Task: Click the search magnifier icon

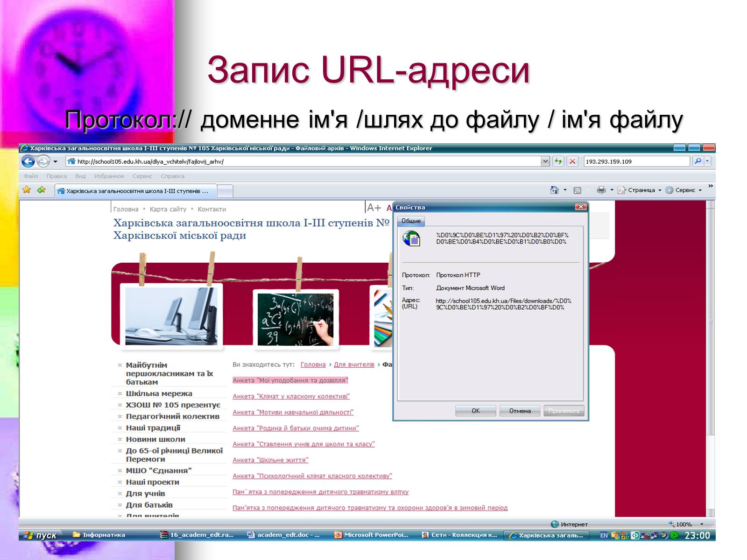Action: point(698,161)
